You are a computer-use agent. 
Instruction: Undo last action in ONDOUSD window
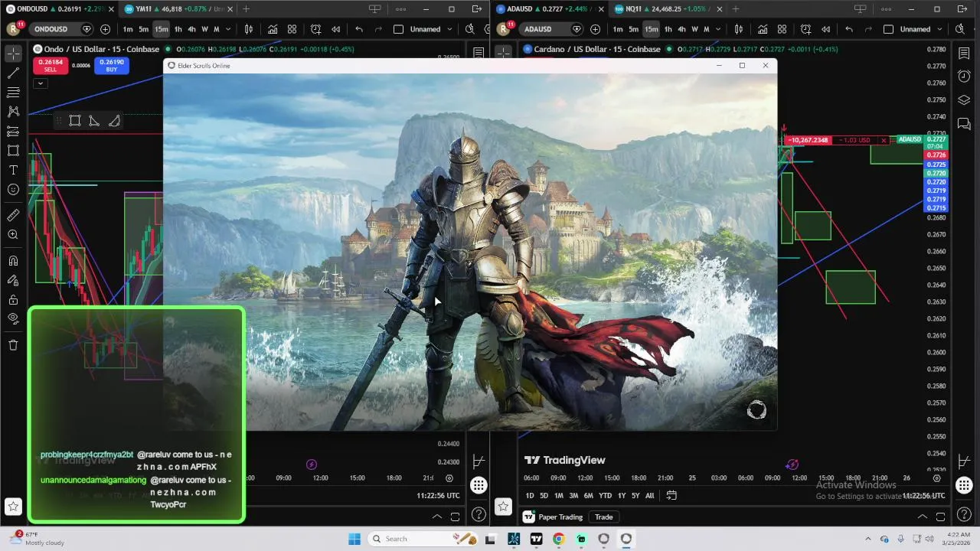coord(359,29)
